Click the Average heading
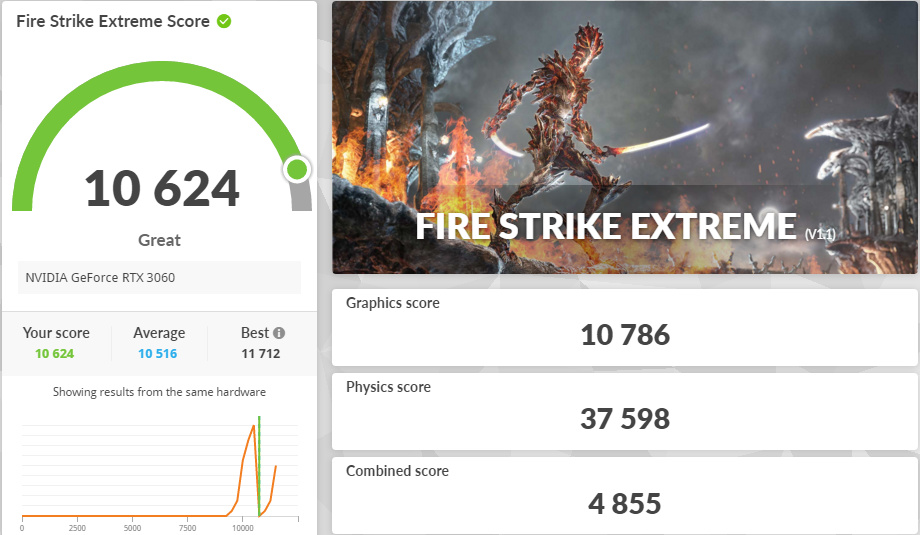The height and width of the screenshot is (535, 920). click(x=159, y=333)
